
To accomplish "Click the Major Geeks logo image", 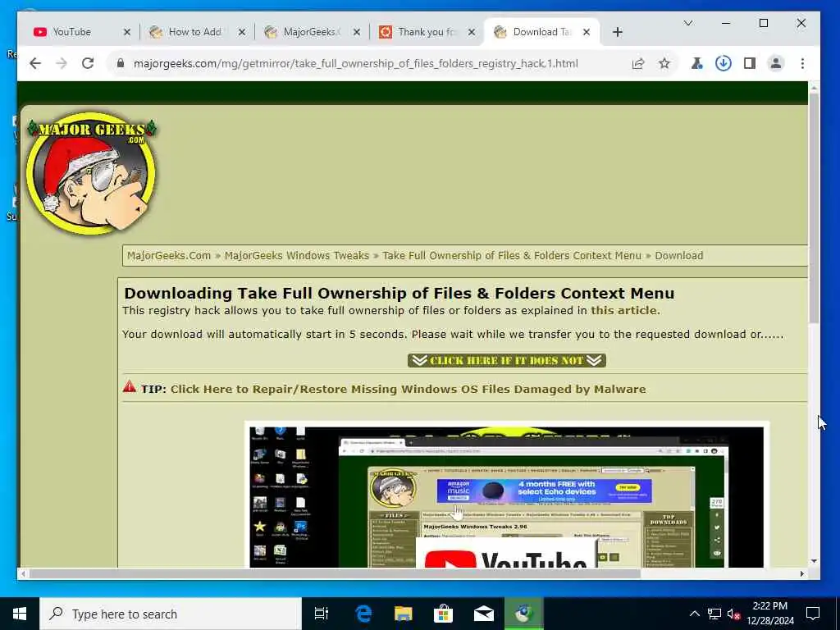I will (x=92, y=172).
